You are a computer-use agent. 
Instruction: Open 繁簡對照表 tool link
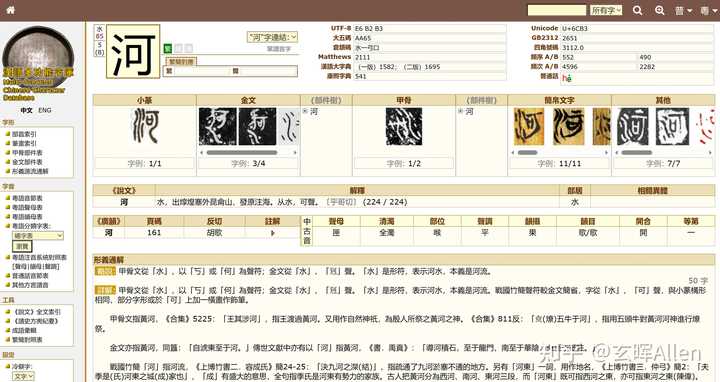coord(27,339)
